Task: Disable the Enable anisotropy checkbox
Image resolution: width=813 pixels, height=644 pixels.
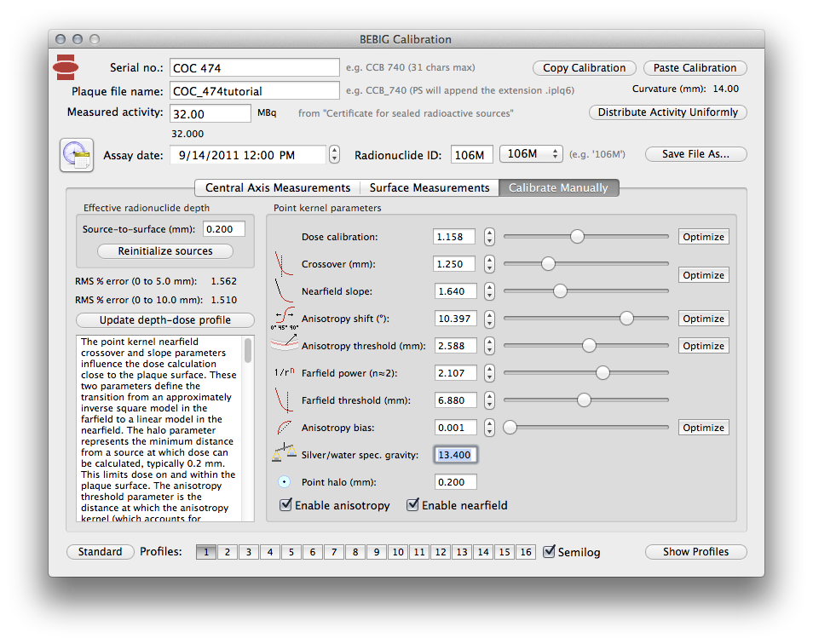Action: click(286, 505)
